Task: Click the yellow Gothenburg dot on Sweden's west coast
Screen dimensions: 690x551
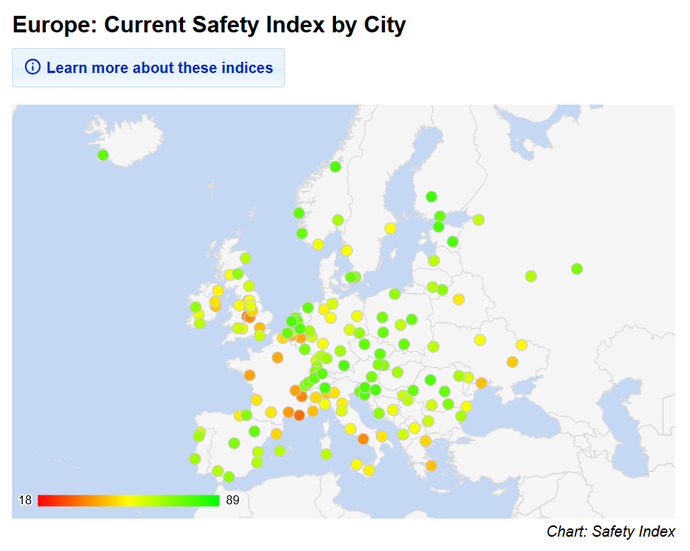Action: click(347, 251)
